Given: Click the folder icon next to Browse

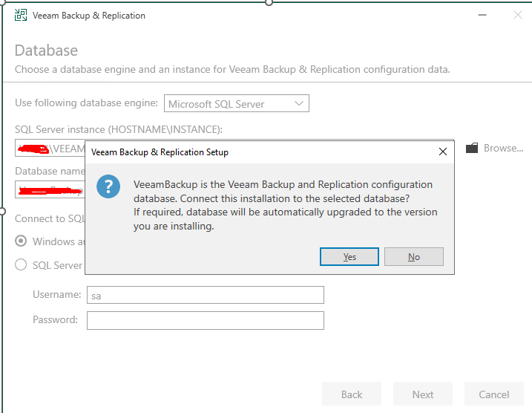Looking at the screenshot, I should pos(472,148).
